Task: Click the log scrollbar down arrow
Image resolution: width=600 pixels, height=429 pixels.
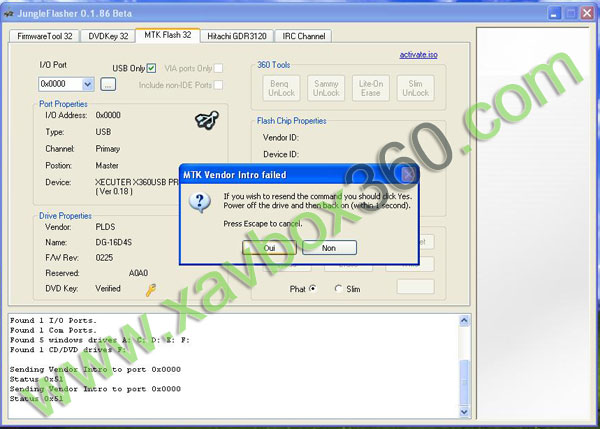Action: [x=464, y=412]
